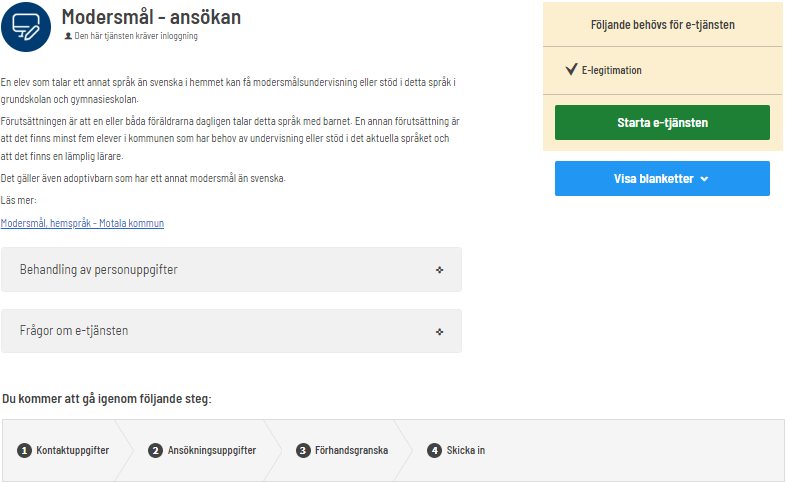Select the Kontaktuppgifter step
This screenshot has width=789, height=482.
click(73, 451)
